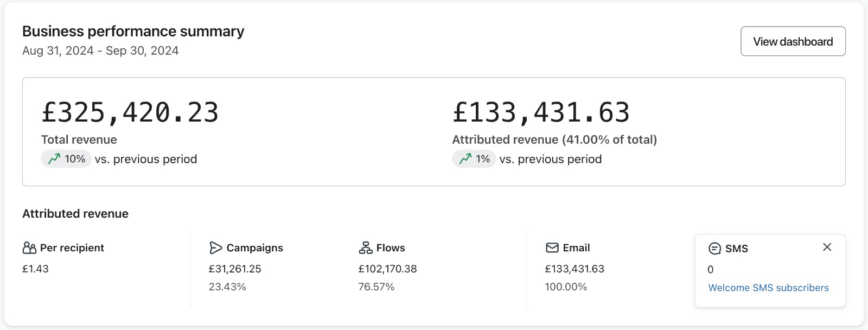Click the total revenue upward trend icon
The image size is (868, 330).
pyautogui.click(x=54, y=158)
